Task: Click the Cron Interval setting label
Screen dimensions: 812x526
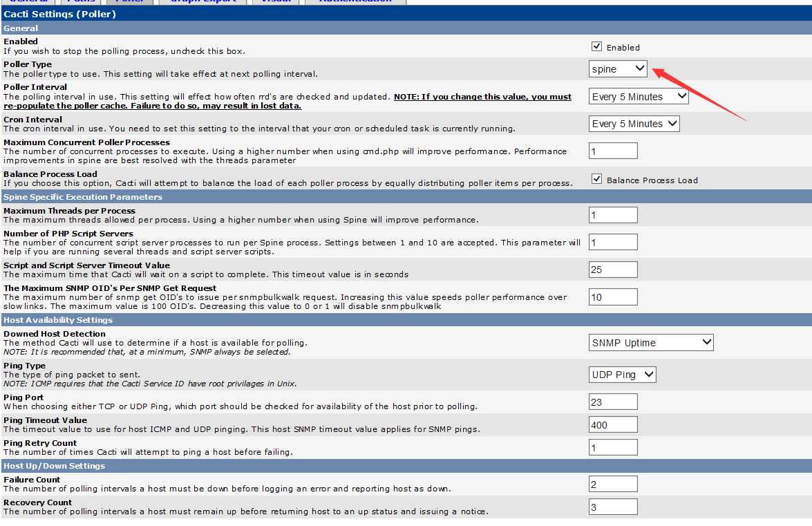Action: (x=32, y=119)
